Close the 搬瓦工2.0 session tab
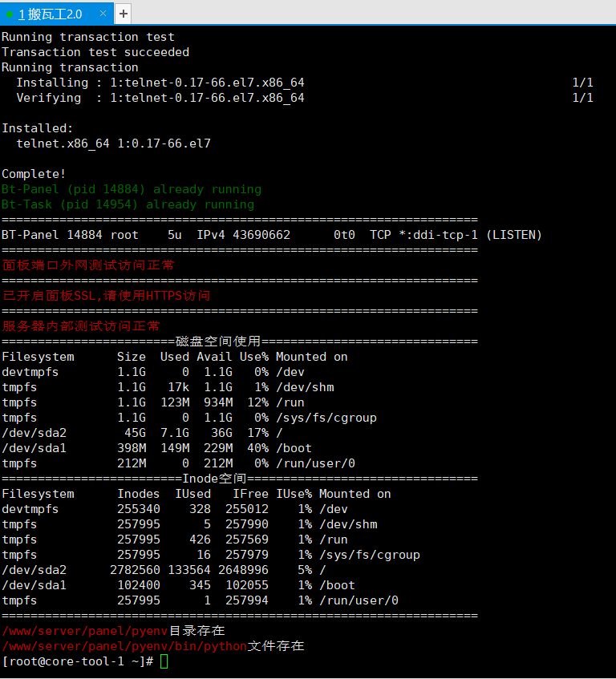 tap(102, 14)
